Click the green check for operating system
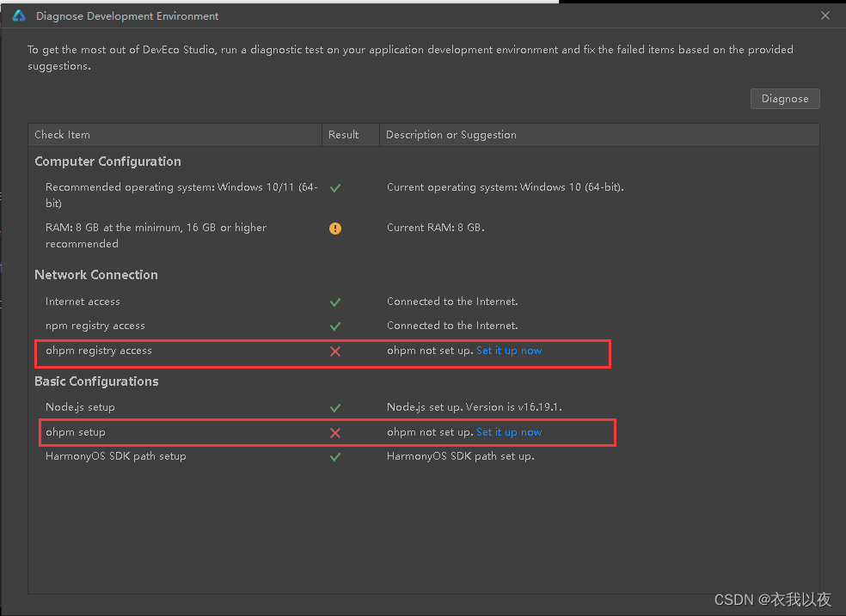Screen dimensions: 846x616 335,188
